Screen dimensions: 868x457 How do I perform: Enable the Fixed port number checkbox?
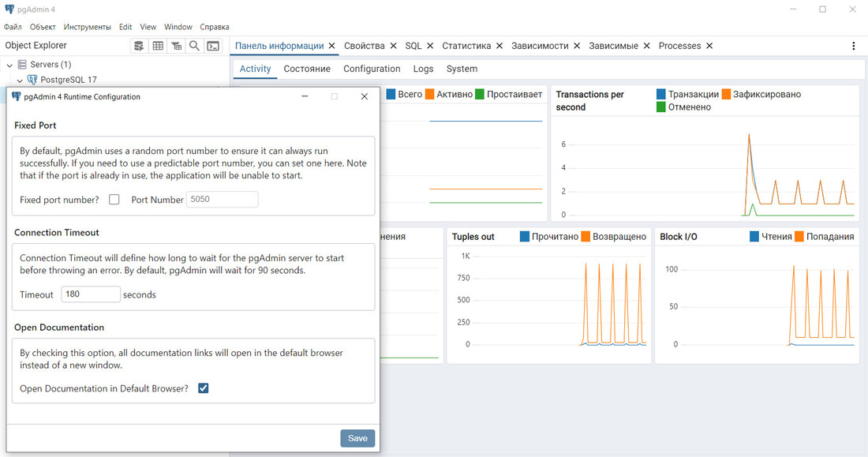[114, 200]
